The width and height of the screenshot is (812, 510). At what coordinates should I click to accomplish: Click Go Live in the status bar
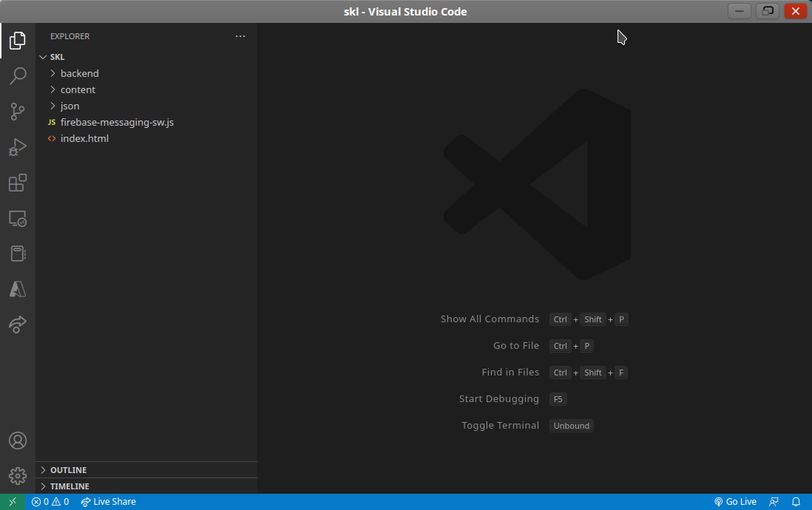735,502
